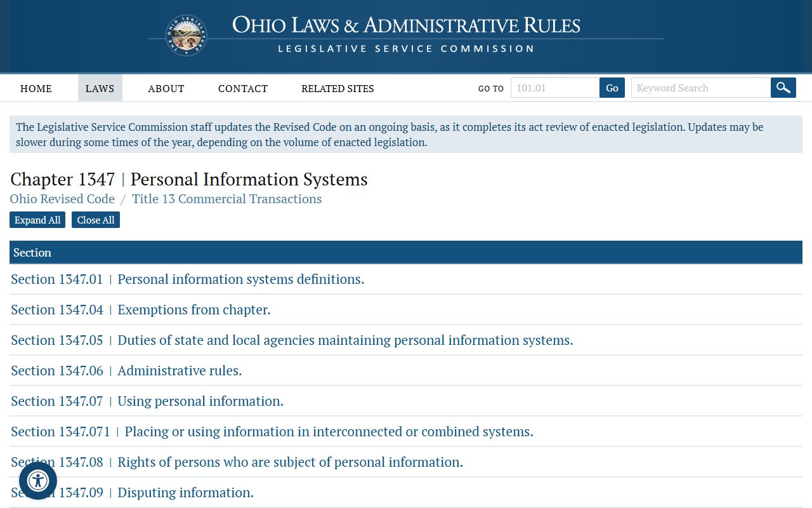
Task: Open Section 1347.08 Rights of persons
Action: pyautogui.click(x=237, y=462)
